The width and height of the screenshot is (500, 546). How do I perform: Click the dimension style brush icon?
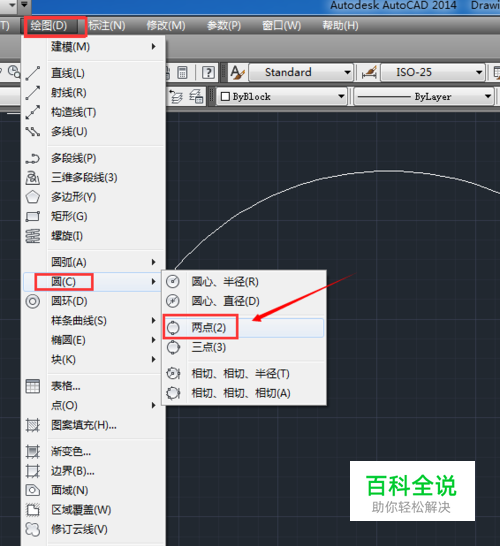(x=369, y=72)
